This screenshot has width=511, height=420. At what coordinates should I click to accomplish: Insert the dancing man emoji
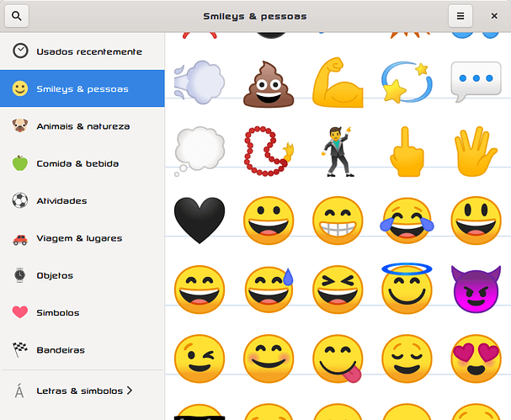coord(338,152)
